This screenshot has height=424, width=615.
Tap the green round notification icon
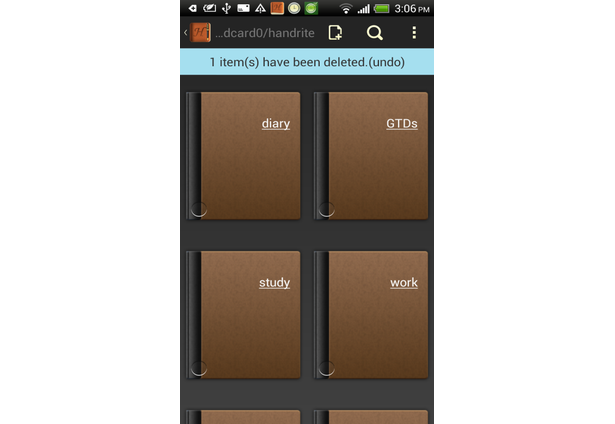[311, 8]
